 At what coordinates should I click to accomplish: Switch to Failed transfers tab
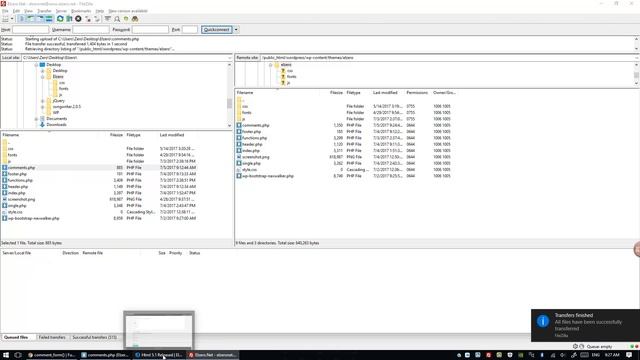[x=52, y=338]
